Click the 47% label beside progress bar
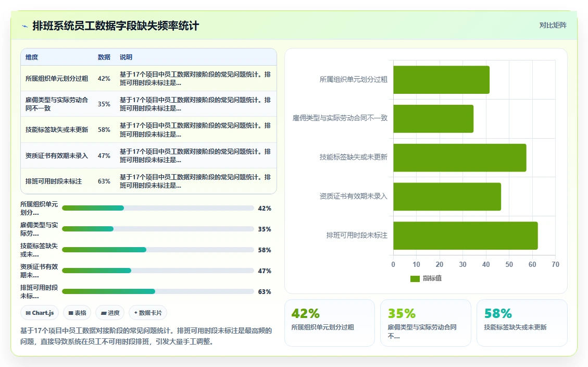Viewport: 588px width, 367px height. 265,271
